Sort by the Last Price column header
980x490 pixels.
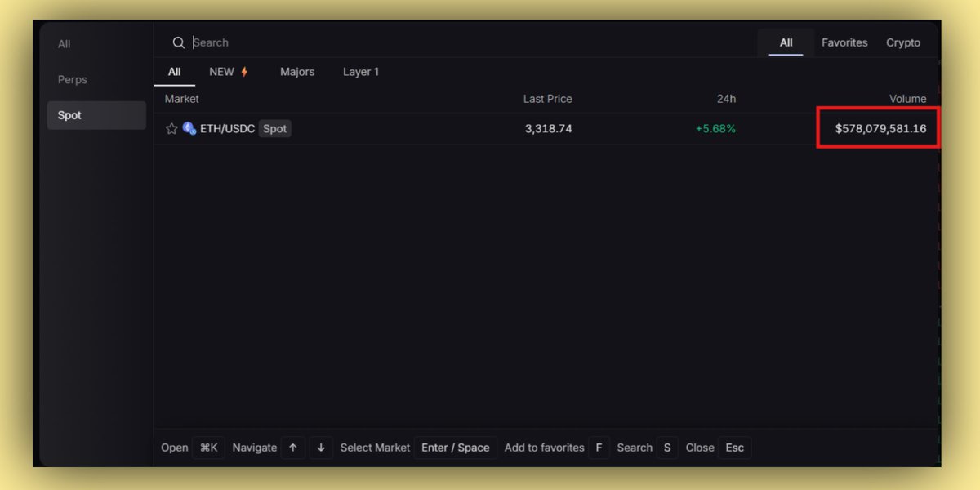(x=548, y=99)
